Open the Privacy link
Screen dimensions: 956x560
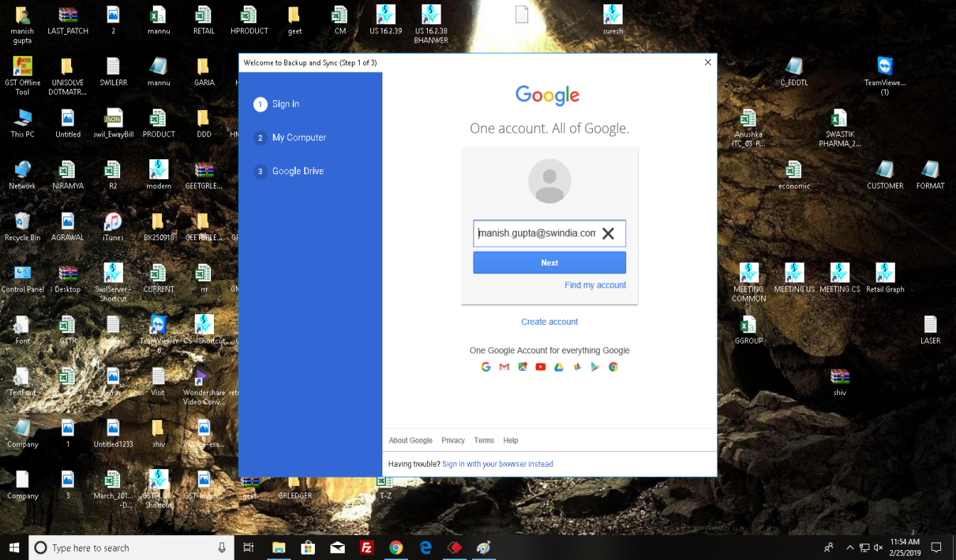click(x=453, y=441)
